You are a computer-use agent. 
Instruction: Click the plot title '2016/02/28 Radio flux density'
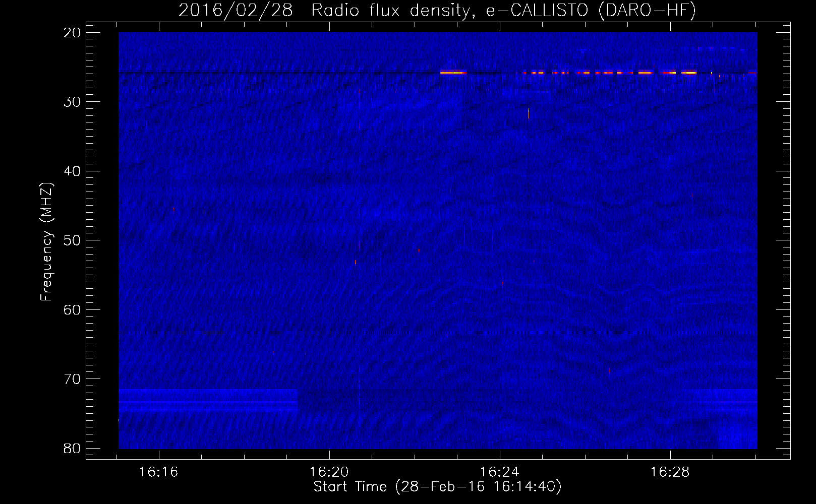point(437,10)
